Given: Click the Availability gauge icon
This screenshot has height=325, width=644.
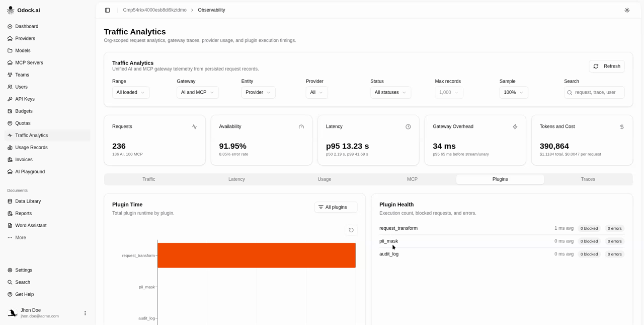Looking at the screenshot, I should point(301,127).
